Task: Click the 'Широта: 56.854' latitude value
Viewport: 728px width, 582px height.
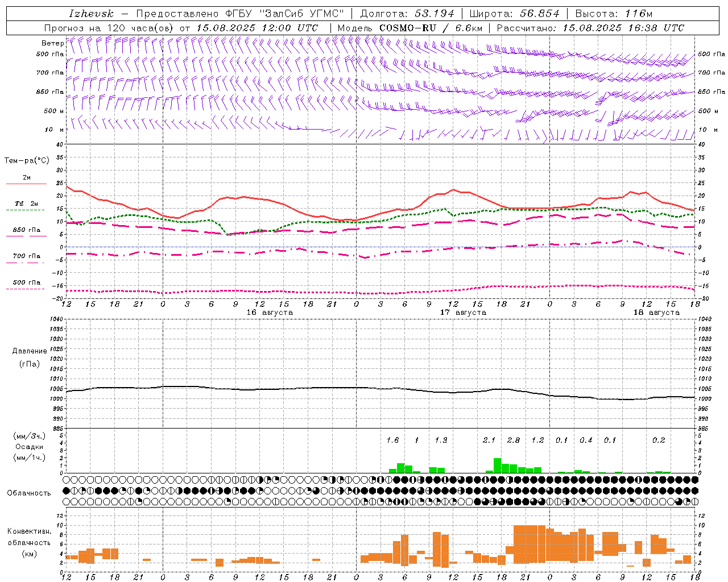Action: [514, 14]
